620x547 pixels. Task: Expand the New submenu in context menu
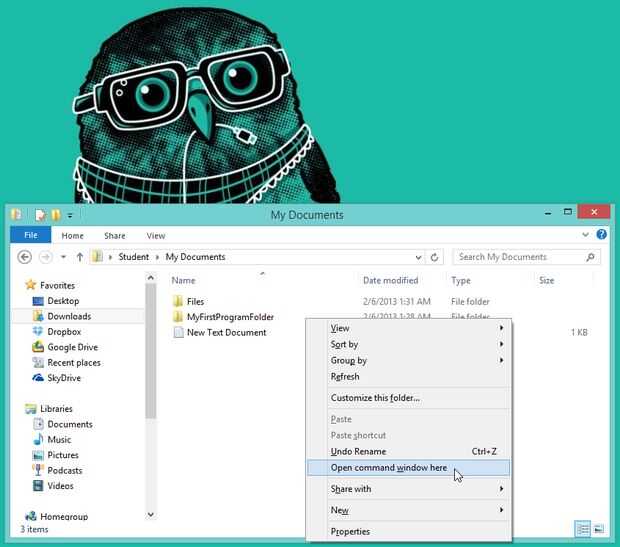pyautogui.click(x=501, y=510)
